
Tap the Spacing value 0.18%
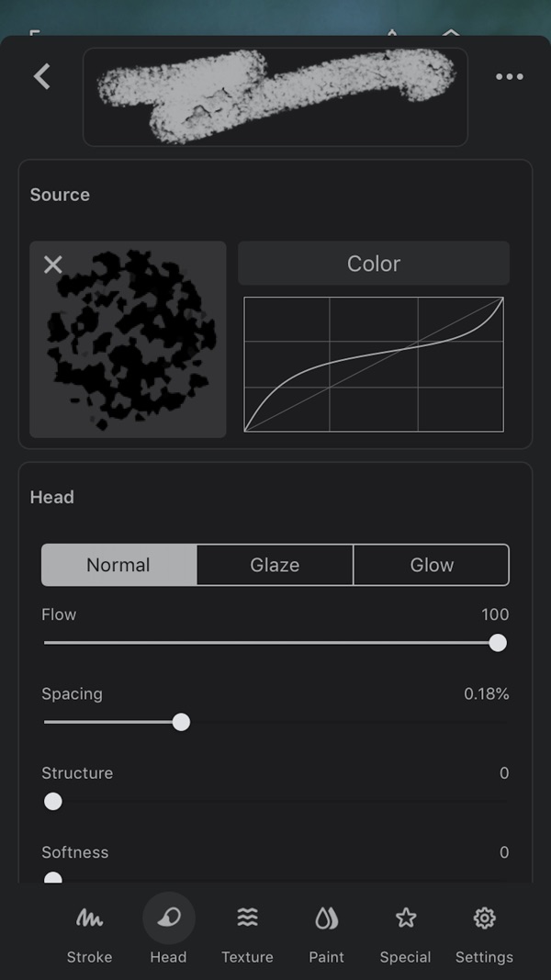pyautogui.click(x=486, y=694)
